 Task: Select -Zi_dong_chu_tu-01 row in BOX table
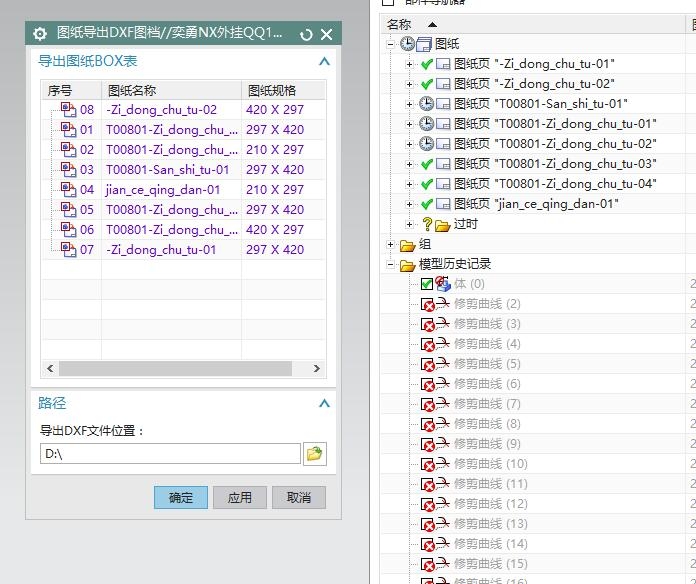[x=183, y=249]
